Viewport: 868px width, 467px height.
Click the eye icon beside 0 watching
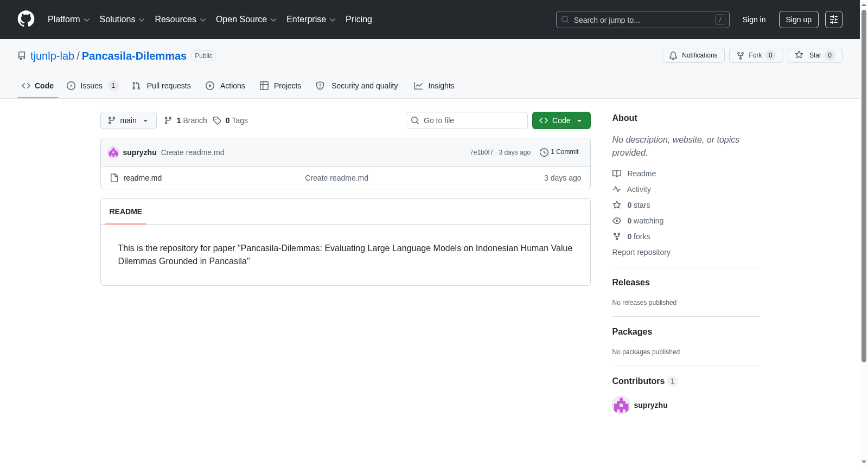pyautogui.click(x=617, y=221)
